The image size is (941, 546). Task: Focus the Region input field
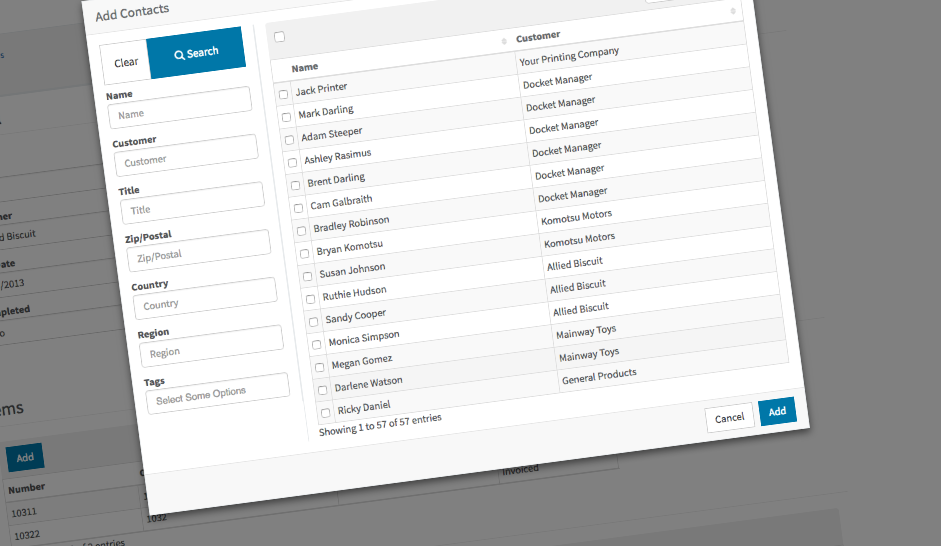[211, 346]
